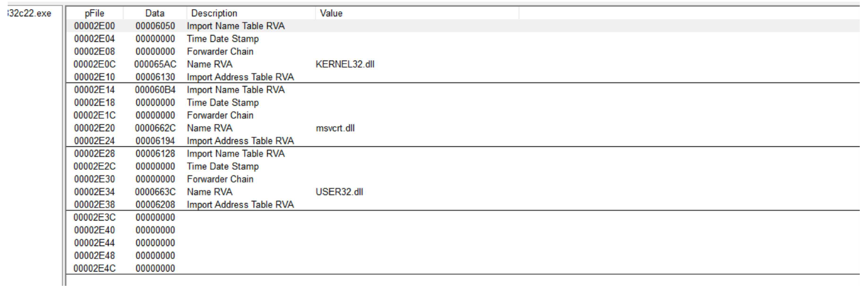Click the Description column header
This screenshot has width=868, height=299.
click(x=214, y=13)
